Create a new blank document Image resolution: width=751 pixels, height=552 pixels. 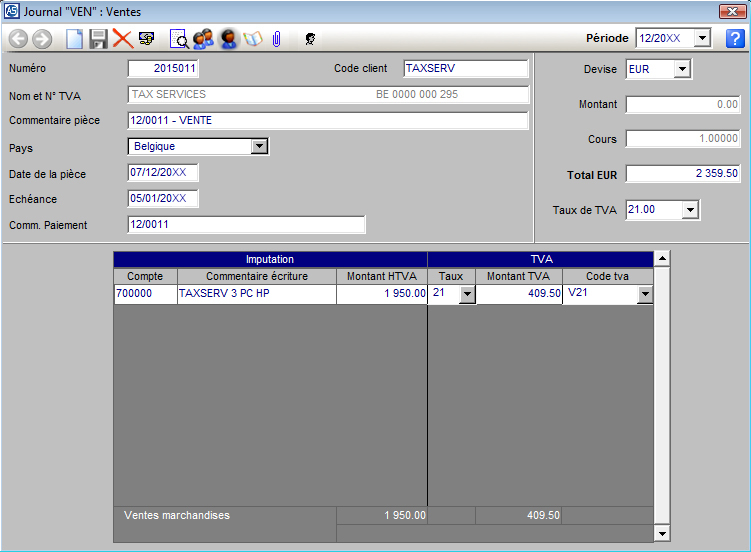(x=75, y=39)
